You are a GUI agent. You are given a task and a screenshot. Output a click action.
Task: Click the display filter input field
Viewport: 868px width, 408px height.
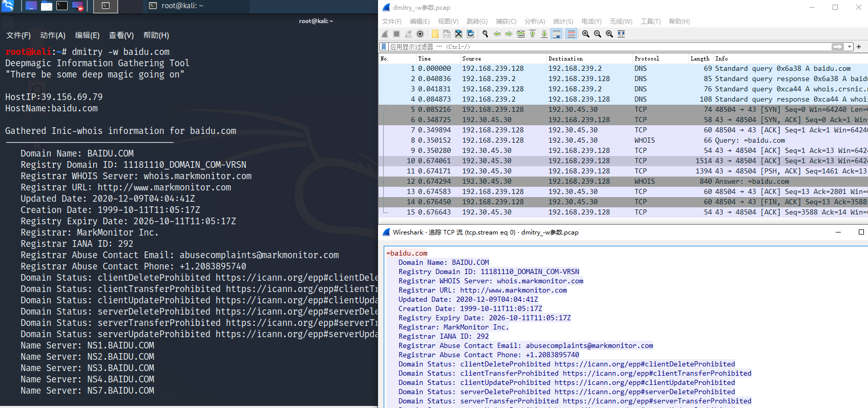coord(610,47)
